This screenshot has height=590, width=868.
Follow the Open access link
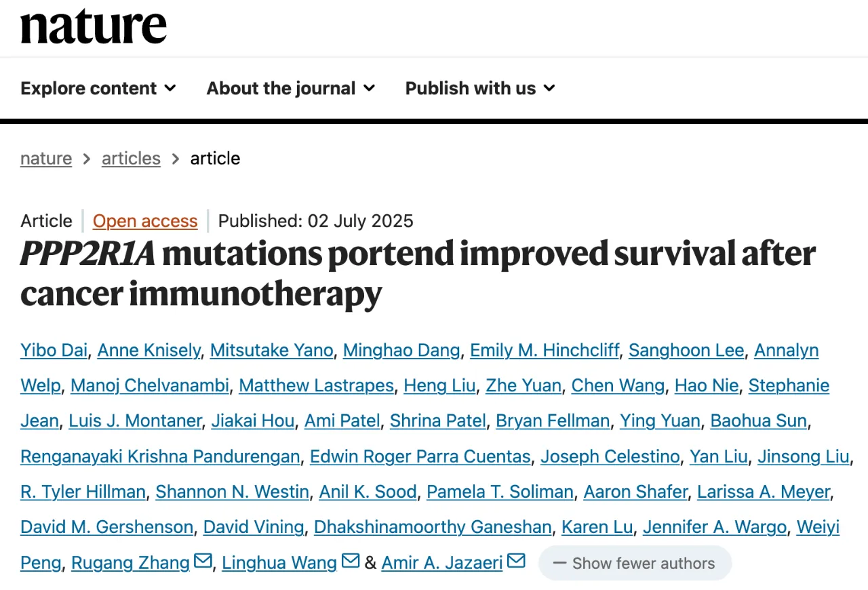click(x=145, y=221)
